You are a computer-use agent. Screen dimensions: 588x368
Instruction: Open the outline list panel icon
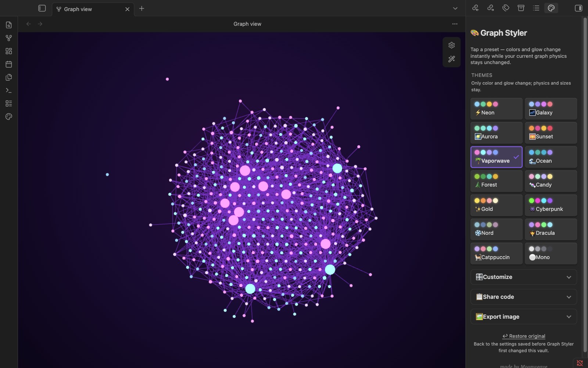[536, 8]
